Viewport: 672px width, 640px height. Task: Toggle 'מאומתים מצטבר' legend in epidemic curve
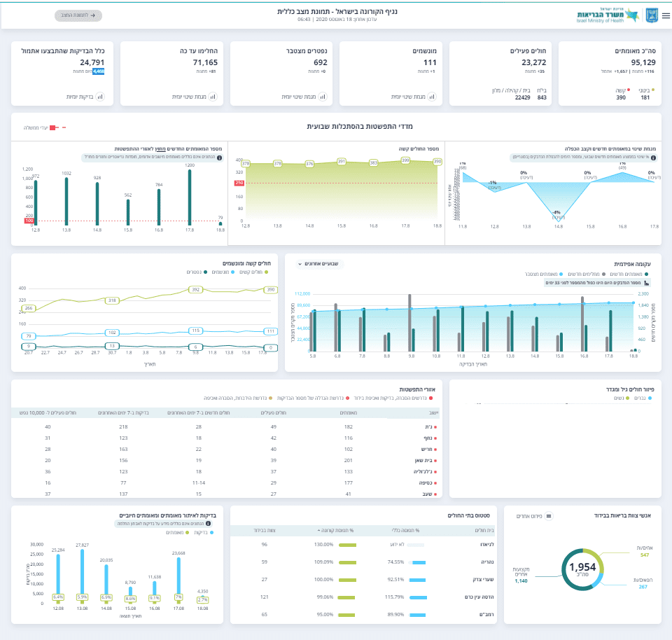click(x=544, y=274)
